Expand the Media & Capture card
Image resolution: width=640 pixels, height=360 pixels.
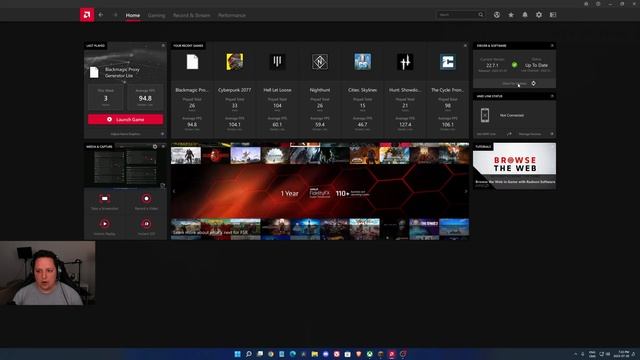pyautogui.click(x=163, y=146)
